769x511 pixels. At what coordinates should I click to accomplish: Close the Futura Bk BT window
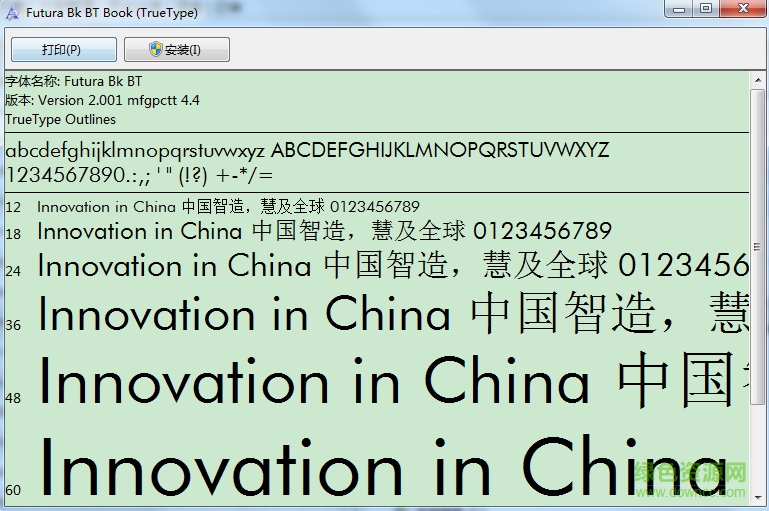[x=743, y=9]
